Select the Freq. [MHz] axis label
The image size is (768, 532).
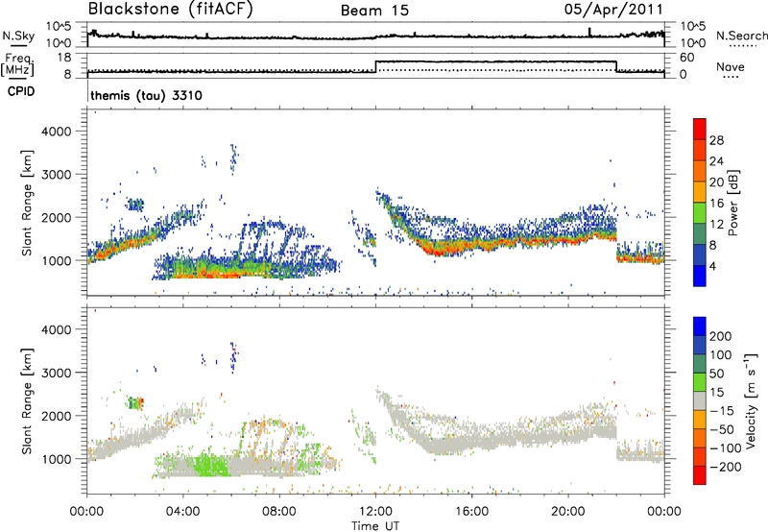pyautogui.click(x=17, y=64)
